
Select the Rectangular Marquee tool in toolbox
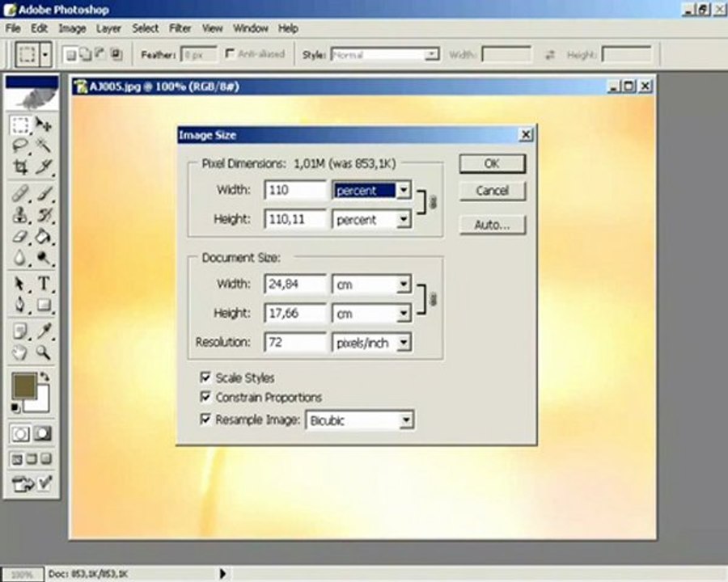[20, 124]
